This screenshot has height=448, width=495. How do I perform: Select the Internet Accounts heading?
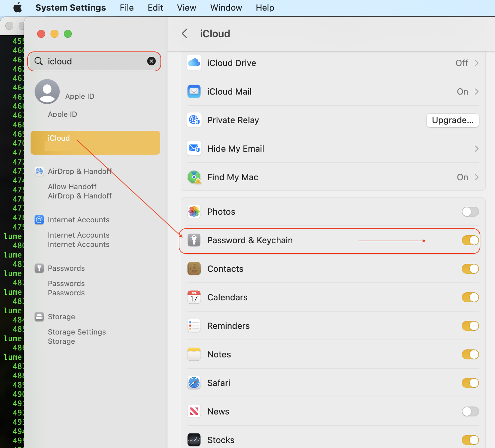click(79, 220)
